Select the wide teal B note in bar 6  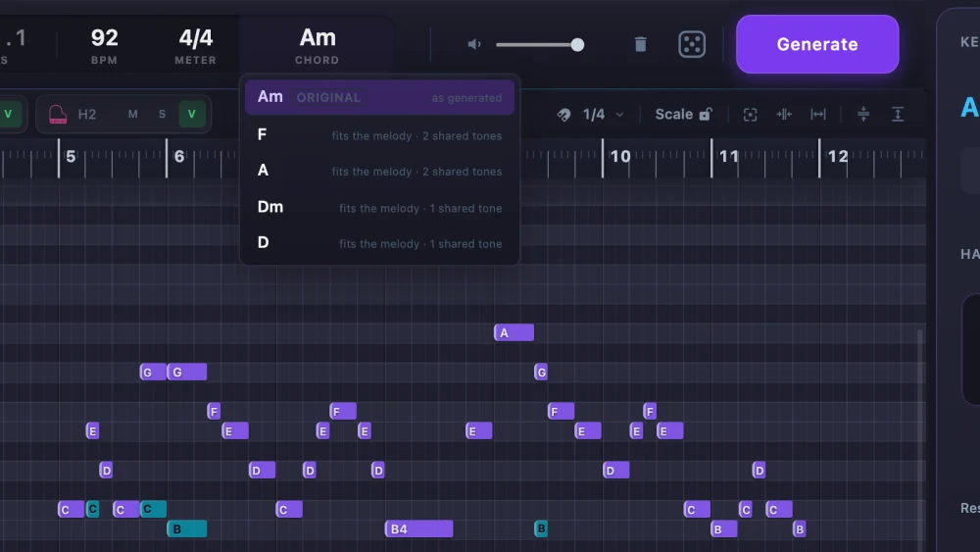coord(187,528)
